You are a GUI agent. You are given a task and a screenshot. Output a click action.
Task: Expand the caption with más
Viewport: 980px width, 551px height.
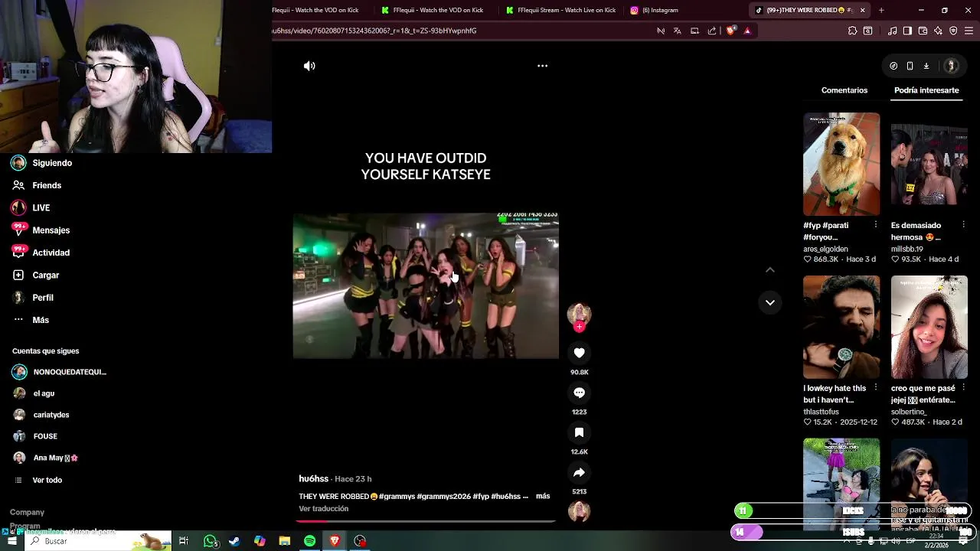tap(543, 497)
